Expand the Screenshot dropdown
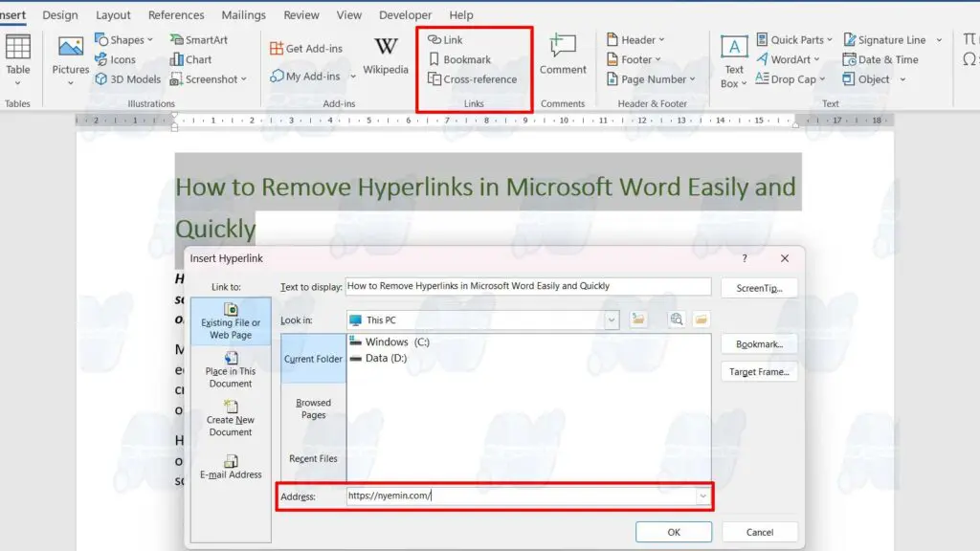This screenshot has width=980, height=551. coord(244,79)
